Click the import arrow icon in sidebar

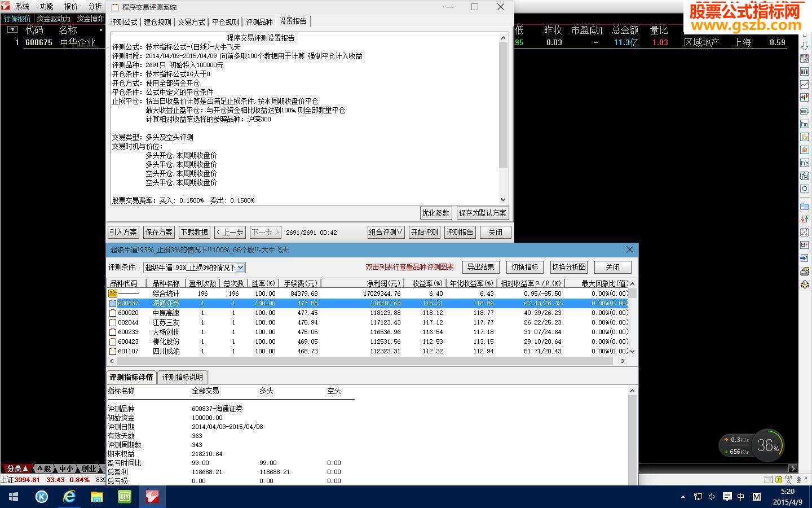pyautogui.click(x=805, y=258)
